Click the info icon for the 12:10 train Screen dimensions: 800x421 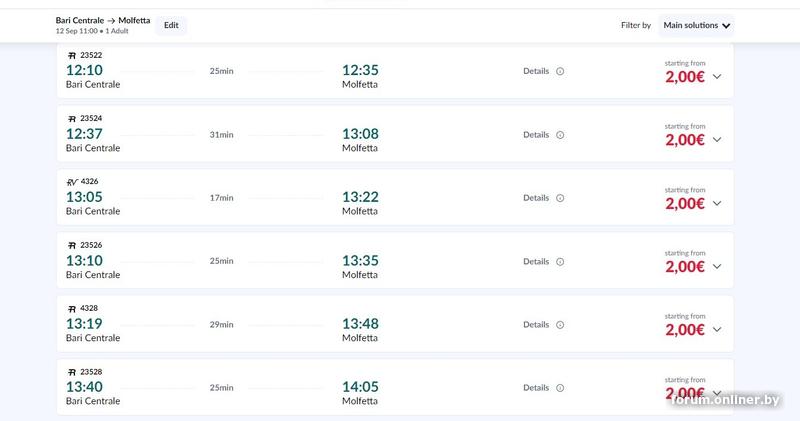(560, 71)
